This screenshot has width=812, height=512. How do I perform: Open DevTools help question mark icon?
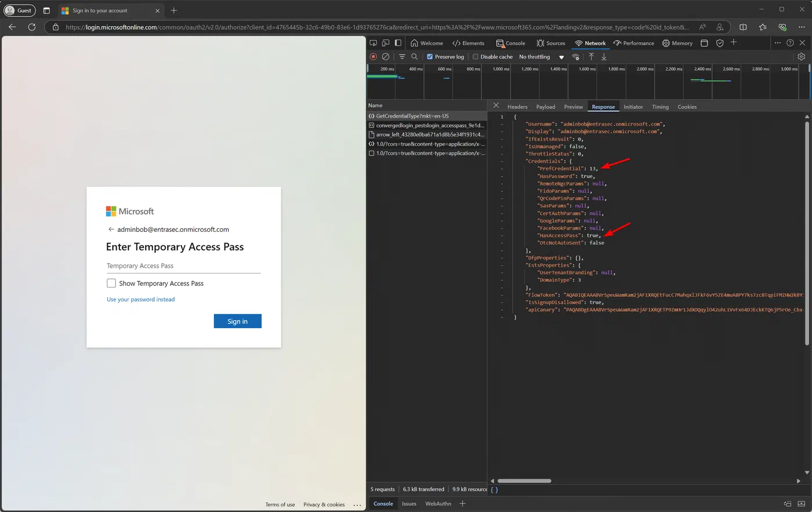(790, 43)
